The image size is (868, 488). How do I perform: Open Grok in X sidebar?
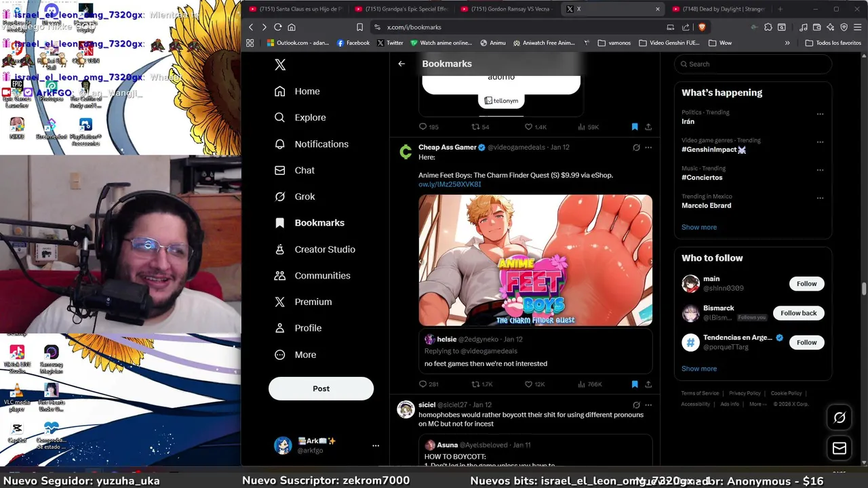coord(294,197)
